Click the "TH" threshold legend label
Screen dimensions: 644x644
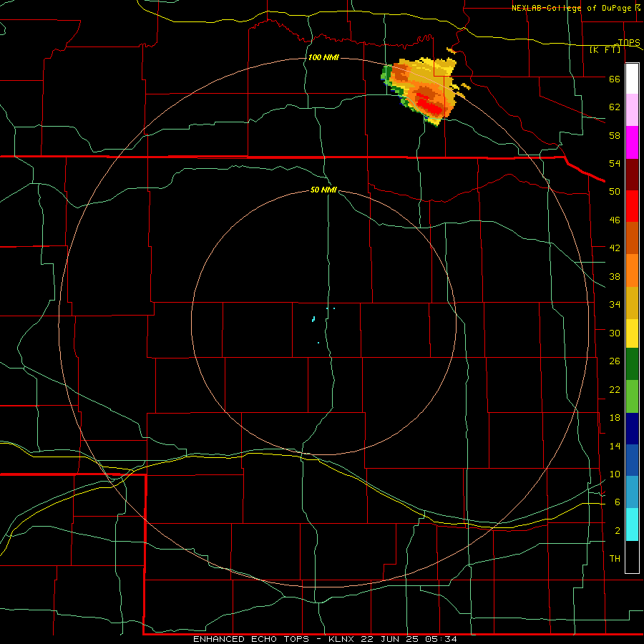(615, 559)
